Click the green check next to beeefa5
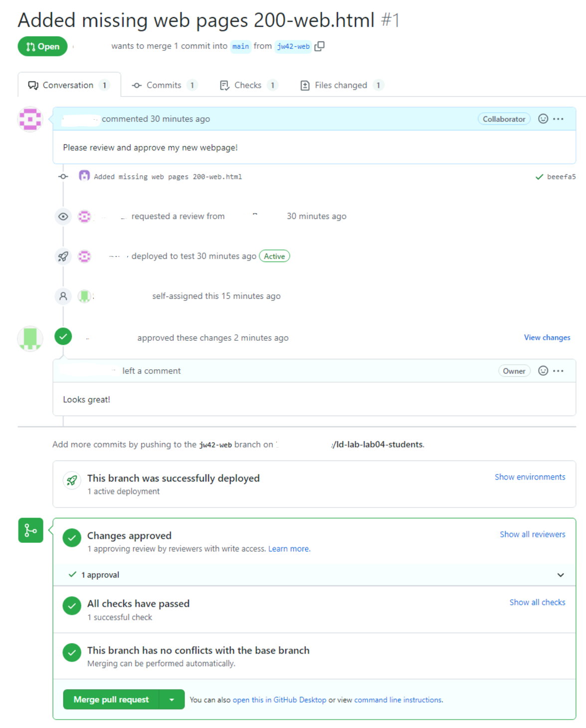 [539, 176]
